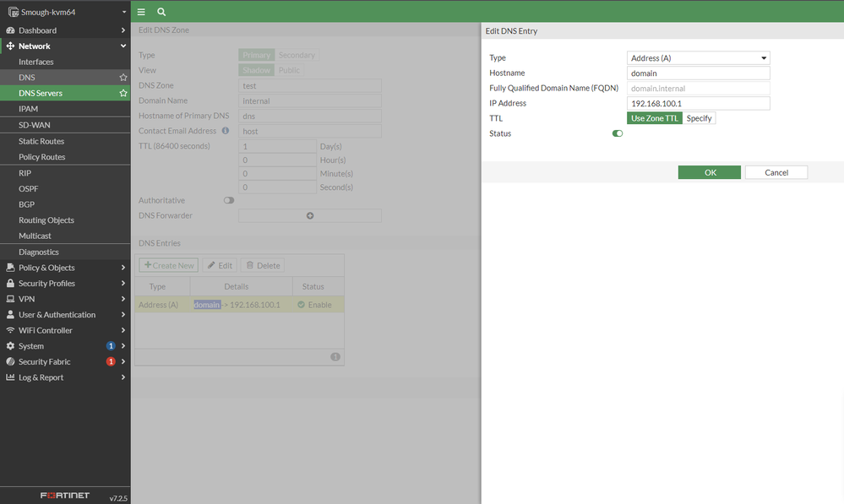This screenshot has width=844, height=504.
Task: Click the red alert badge on Security Fabric
Action: pos(111,361)
